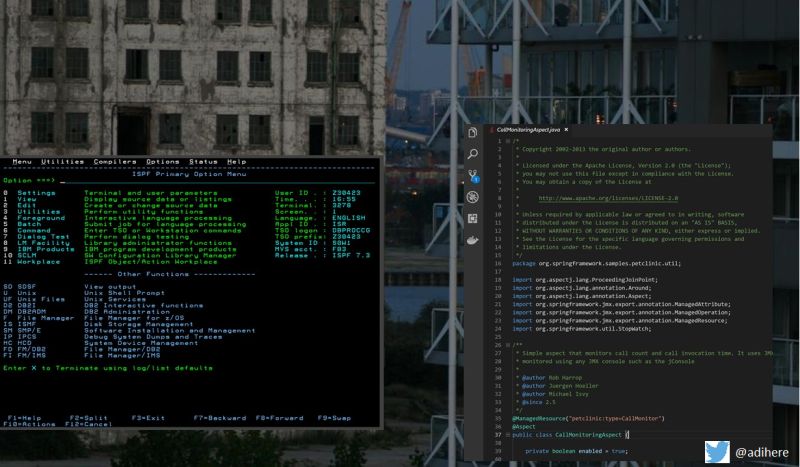Select the UF Unix Files function
This screenshot has height=467, width=800.
[34, 299]
